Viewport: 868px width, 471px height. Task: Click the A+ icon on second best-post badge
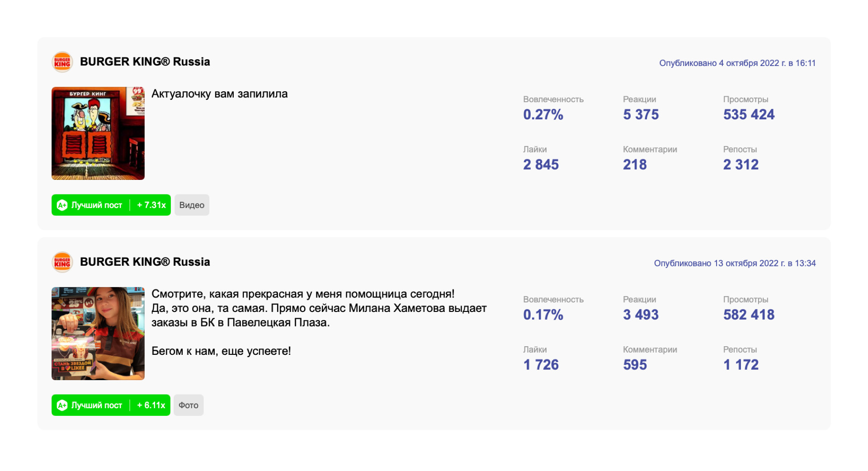coord(62,405)
